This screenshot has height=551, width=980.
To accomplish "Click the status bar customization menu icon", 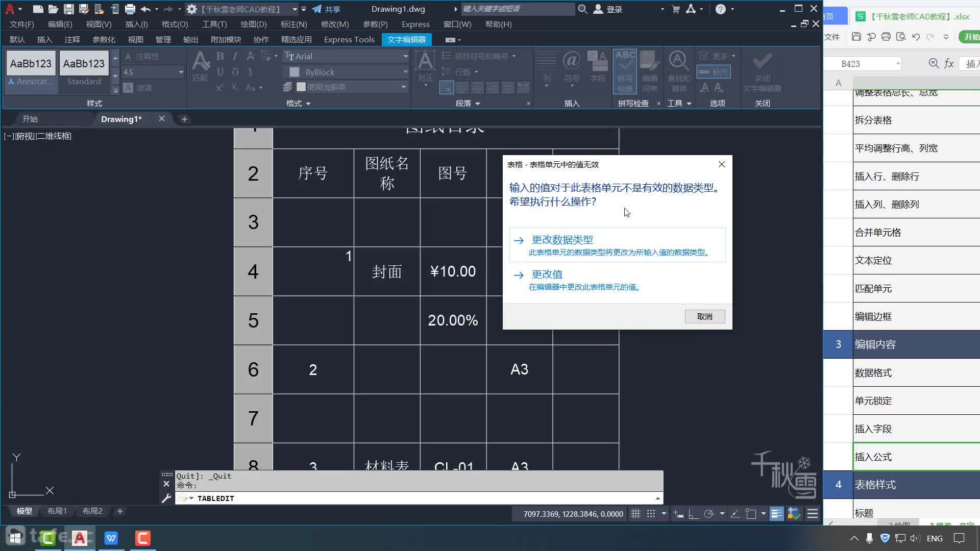I will click(813, 514).
